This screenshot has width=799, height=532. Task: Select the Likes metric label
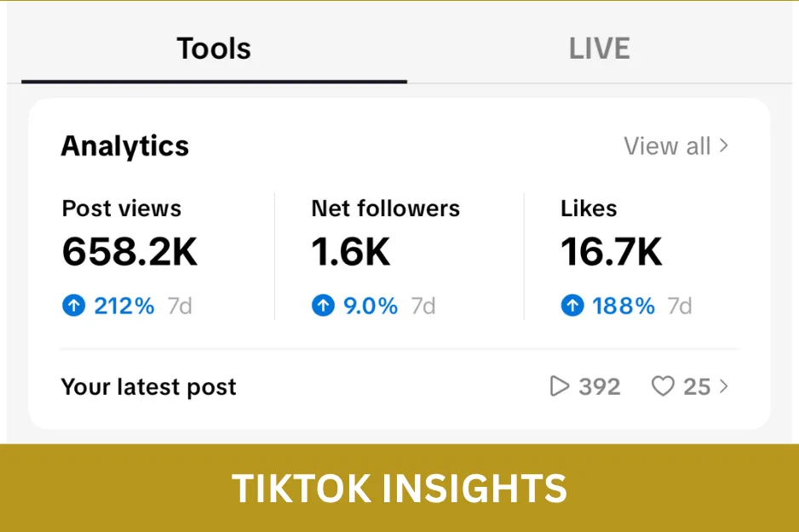(x=589, y=209)
